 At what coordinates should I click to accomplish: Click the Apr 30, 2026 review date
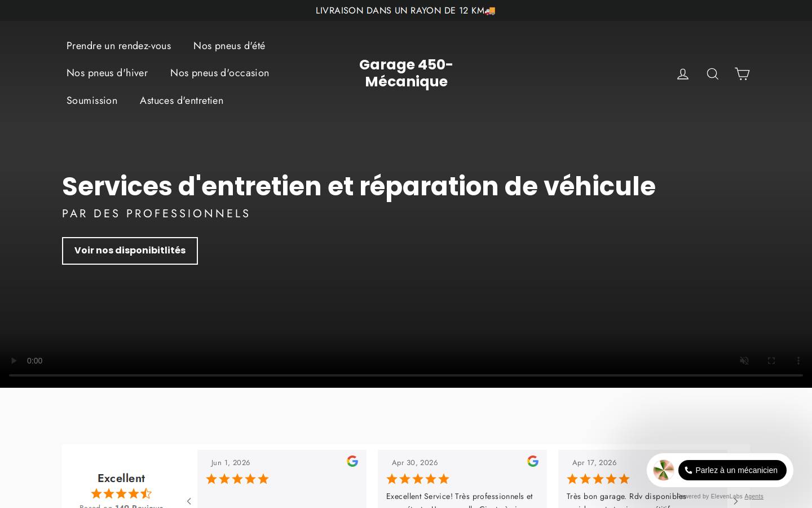click(414, 463)
